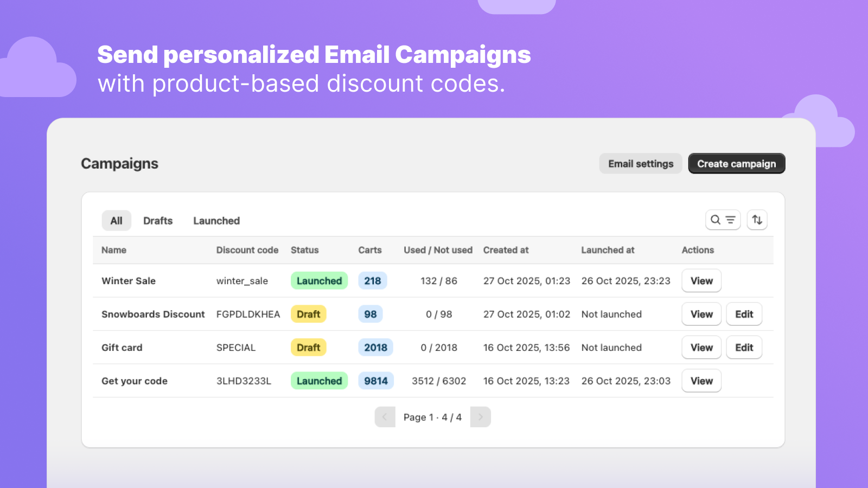Screen dimensions: 868x488
Task: Select the All campaigns filter
Action: (x=116, y=220)
